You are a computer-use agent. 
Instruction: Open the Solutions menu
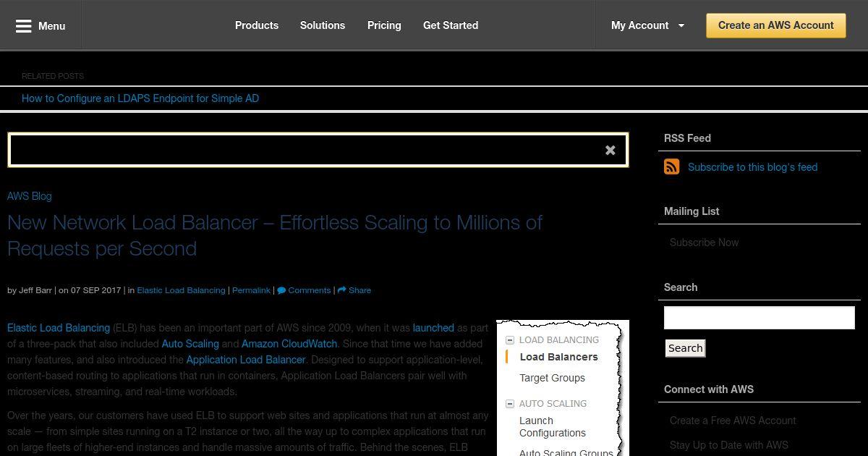(323, 25)
